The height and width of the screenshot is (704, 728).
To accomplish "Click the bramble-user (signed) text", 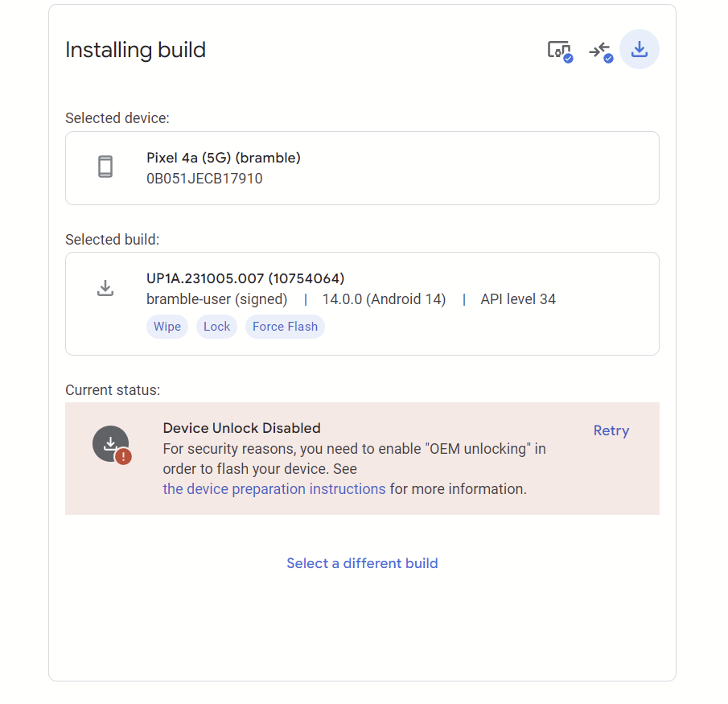I will click(x=217, y=299).
